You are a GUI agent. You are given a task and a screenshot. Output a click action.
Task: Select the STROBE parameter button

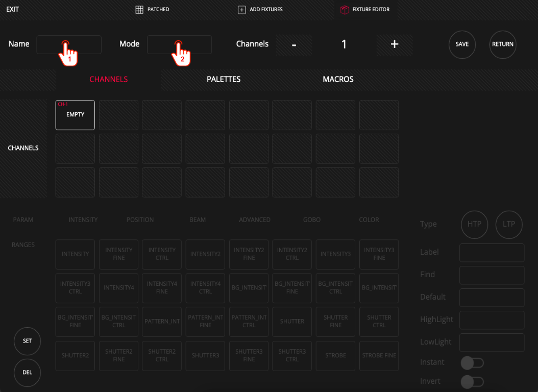point(335,356)
